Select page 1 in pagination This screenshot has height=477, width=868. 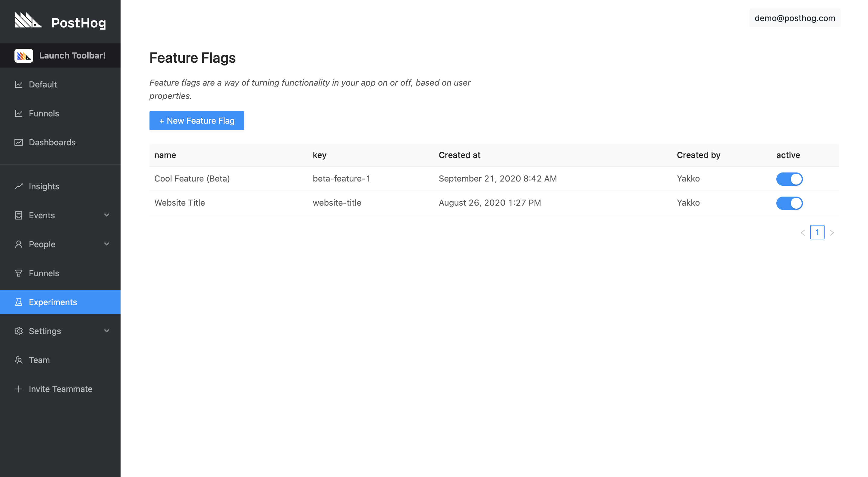(817, 232)
